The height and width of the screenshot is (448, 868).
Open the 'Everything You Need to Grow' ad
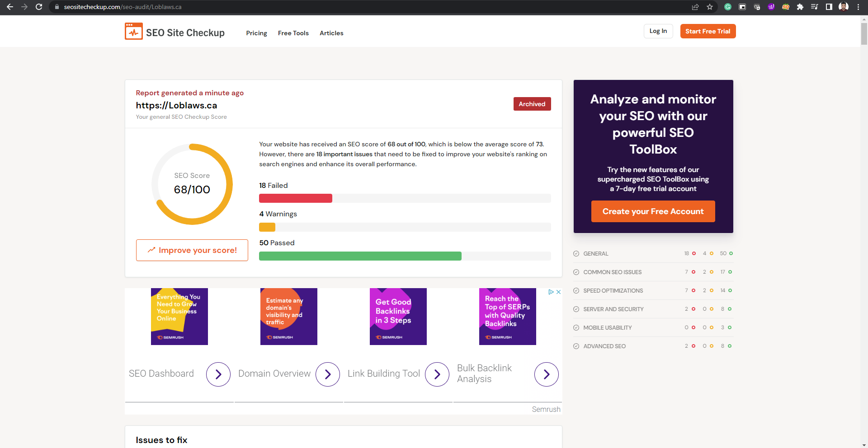[x=179, y=317]
